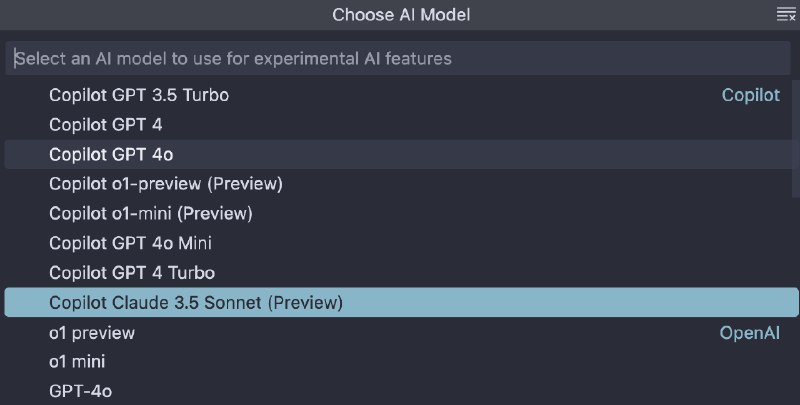Click the OpenAI provider group label

pos(749,333)
